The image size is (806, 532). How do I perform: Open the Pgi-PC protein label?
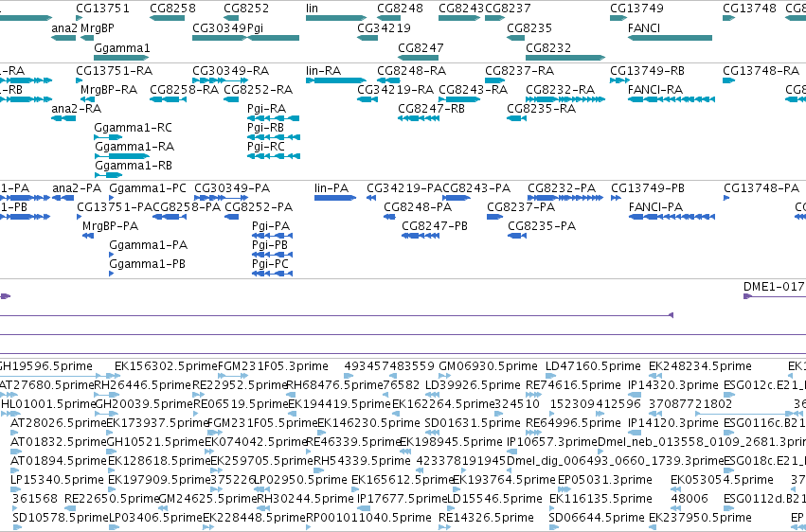pos(270,264)
